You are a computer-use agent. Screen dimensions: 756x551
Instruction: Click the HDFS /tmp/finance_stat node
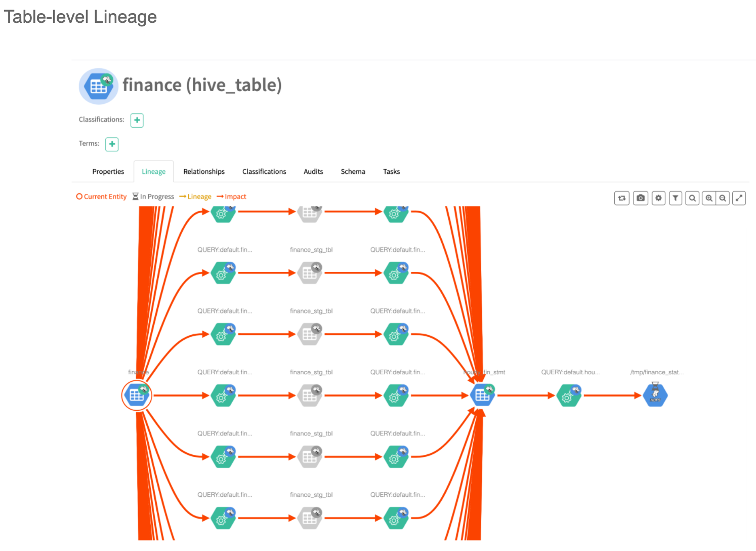[x=655, y=396]
